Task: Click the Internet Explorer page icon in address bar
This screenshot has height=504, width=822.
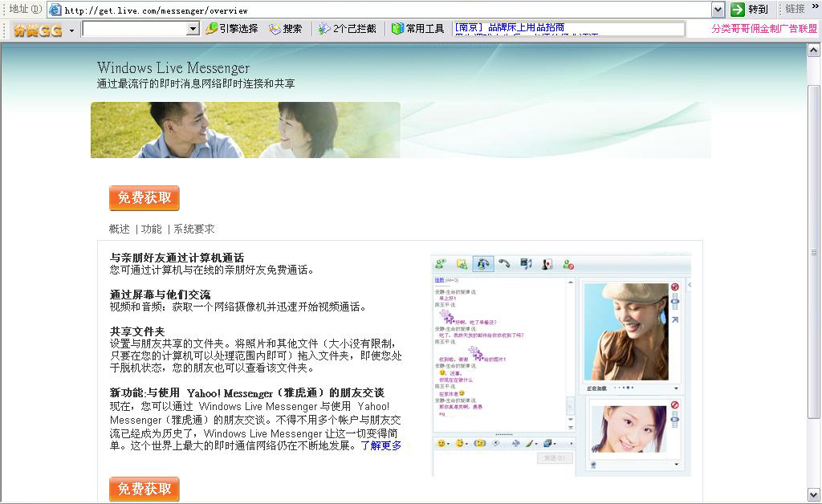Action: [x=55, y=10]
